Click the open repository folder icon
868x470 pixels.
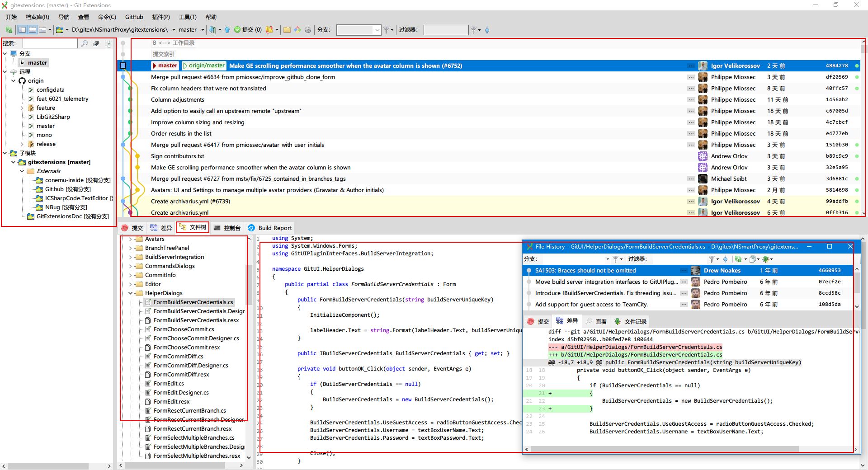59,30
